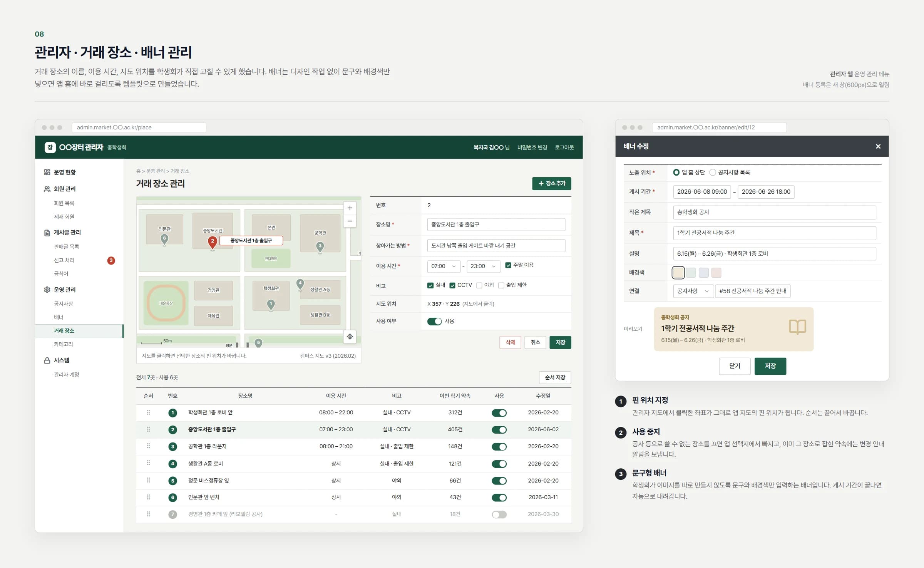Toggle the 주말 이용 checkbox
The width and height of the screenshot is (924, 568).
click(x=508, y=265)
